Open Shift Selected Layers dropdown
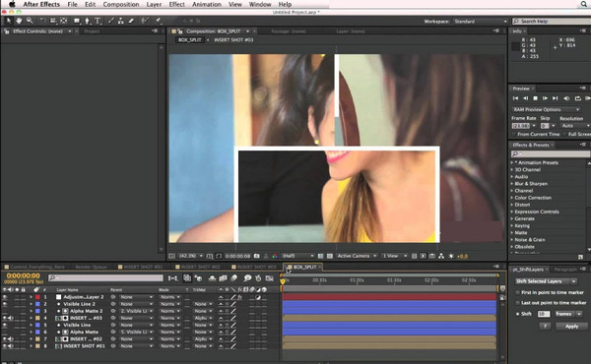 click(546, 281)
